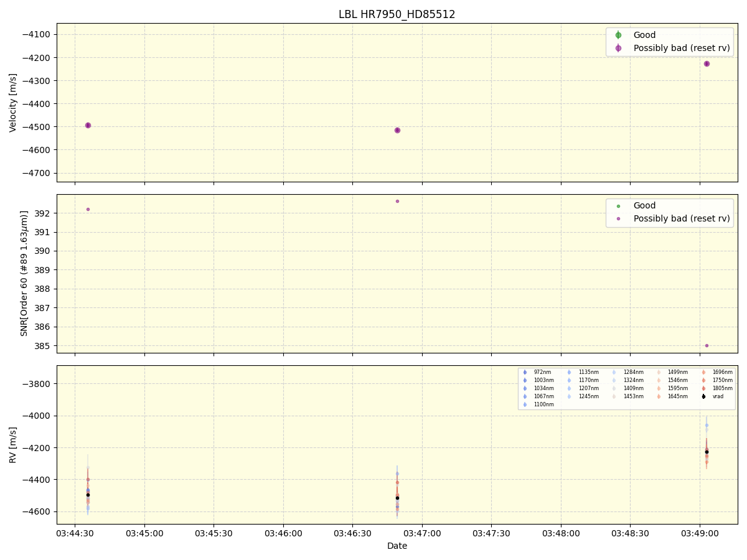
Task: Click the vrad legend text
Action: click(718, 396)
